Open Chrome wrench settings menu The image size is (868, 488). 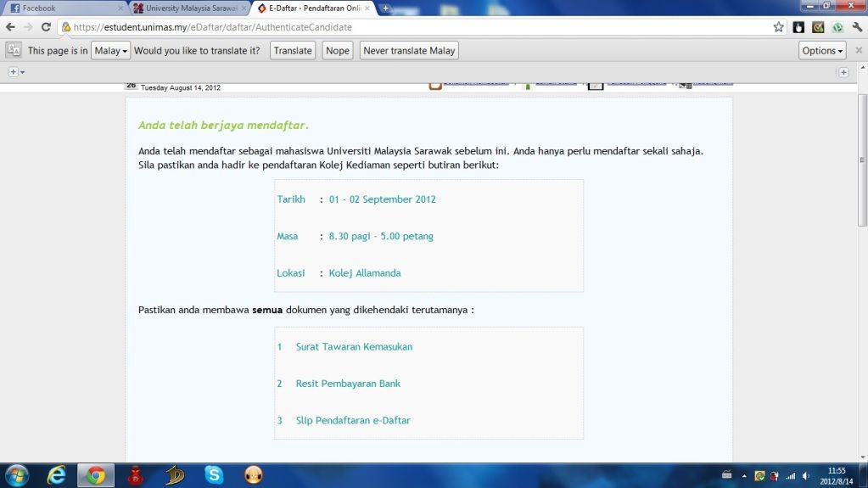click(857, 27)
